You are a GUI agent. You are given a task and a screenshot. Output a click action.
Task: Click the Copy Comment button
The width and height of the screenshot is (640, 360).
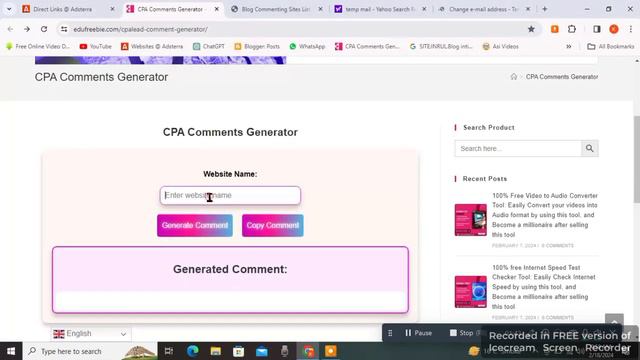pyautogui.click(x=273, y=225)
